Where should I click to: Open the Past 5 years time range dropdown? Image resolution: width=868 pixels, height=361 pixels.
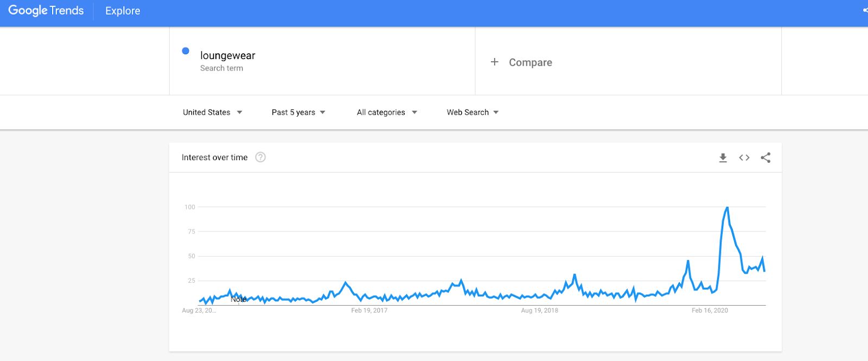click(298, 112)
